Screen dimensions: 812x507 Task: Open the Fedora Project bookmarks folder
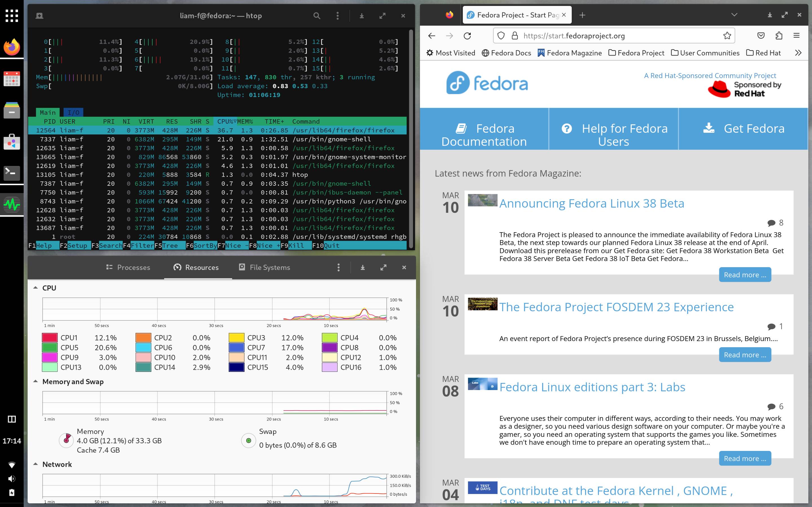coord(636,53)
